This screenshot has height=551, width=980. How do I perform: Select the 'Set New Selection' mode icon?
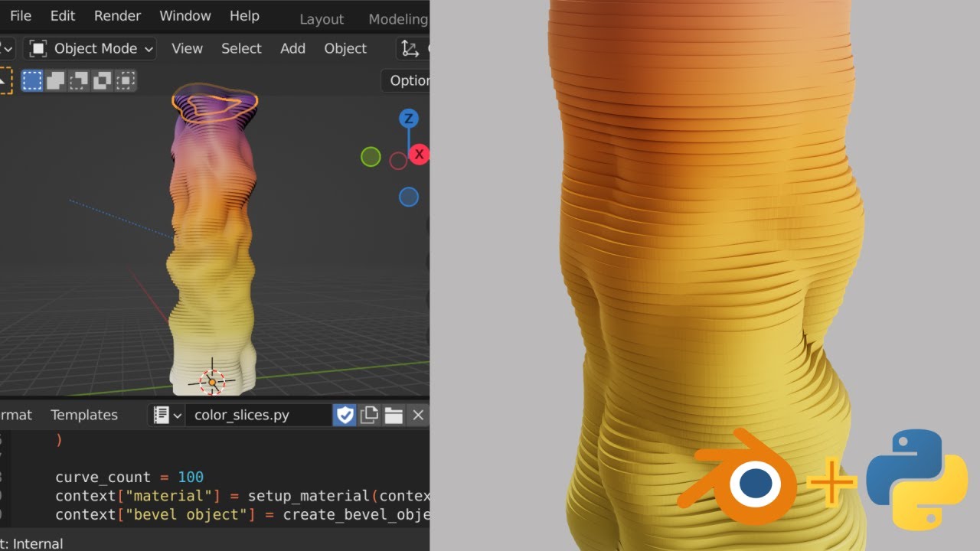click(x=32, y=80)
